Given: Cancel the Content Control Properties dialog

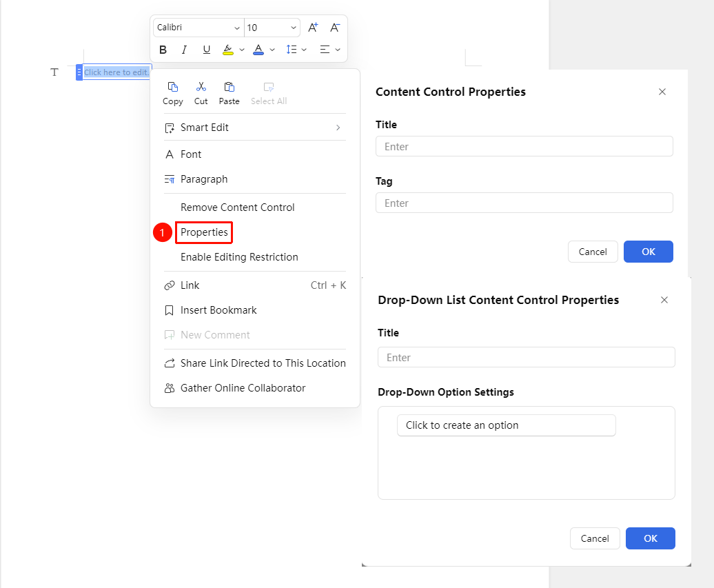Looking at the screenshot, I should click(593, 252).
